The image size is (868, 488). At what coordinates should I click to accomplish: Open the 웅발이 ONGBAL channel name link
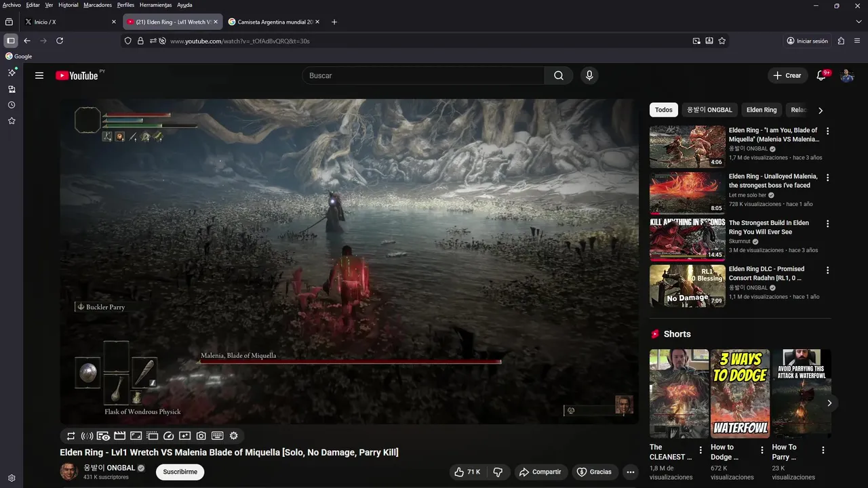pos(109,468)
